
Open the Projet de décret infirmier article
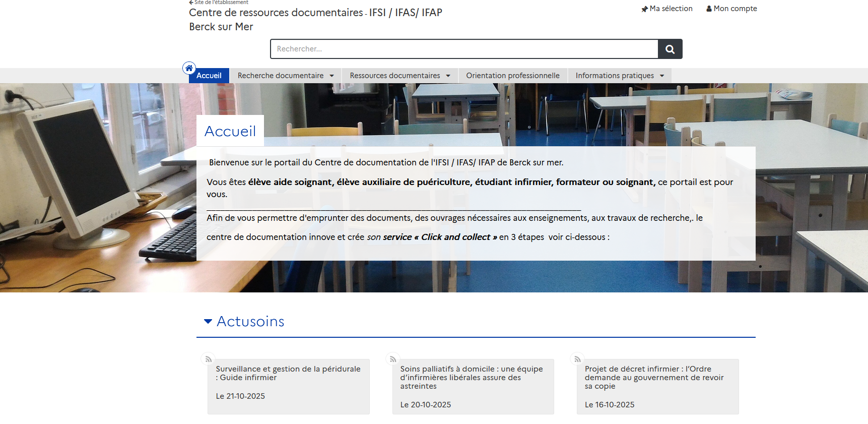coord(654,377)
